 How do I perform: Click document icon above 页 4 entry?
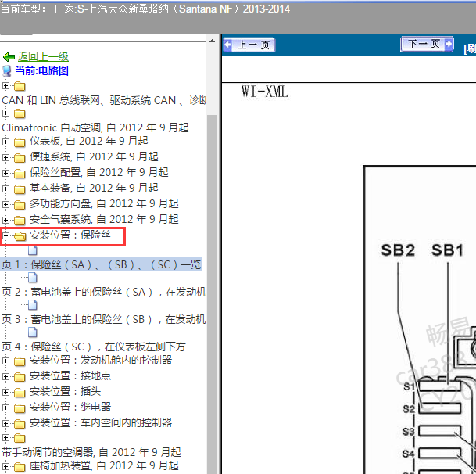click(33, 332)
